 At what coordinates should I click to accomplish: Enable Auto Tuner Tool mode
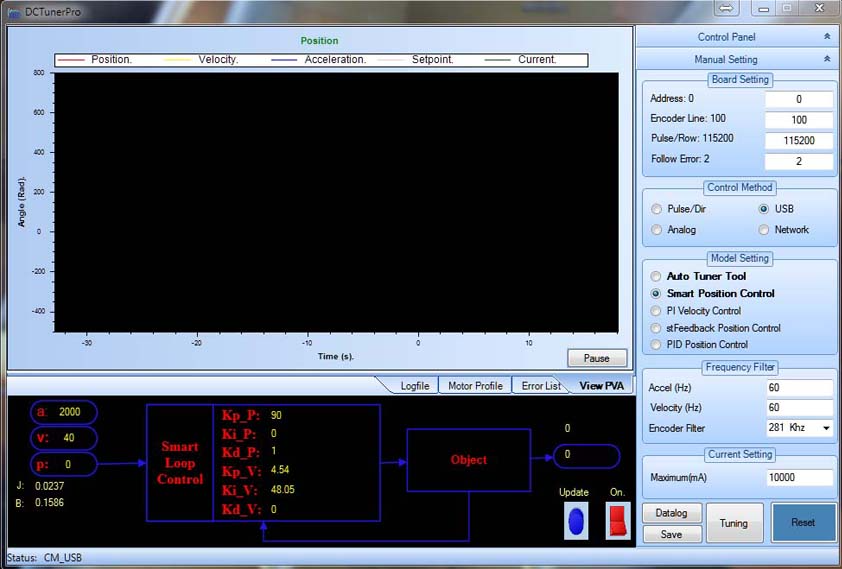pyautogui.click(x=657, y=276)
